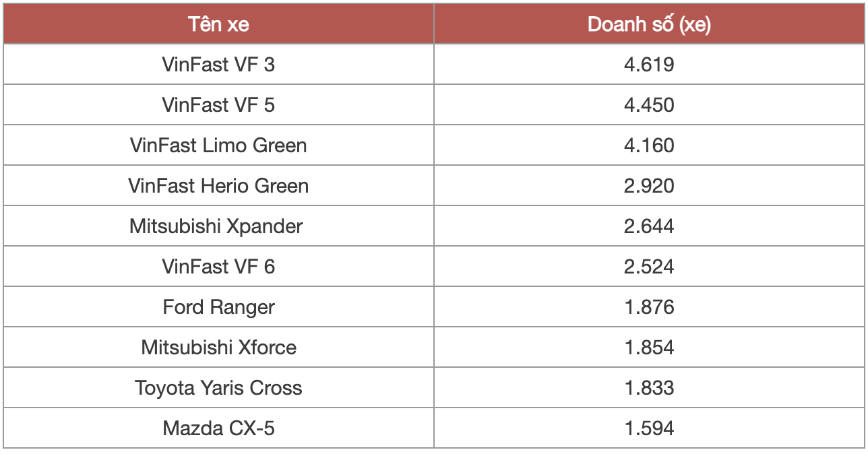Select the VinFast VF 3 cell

coord(219,65)
